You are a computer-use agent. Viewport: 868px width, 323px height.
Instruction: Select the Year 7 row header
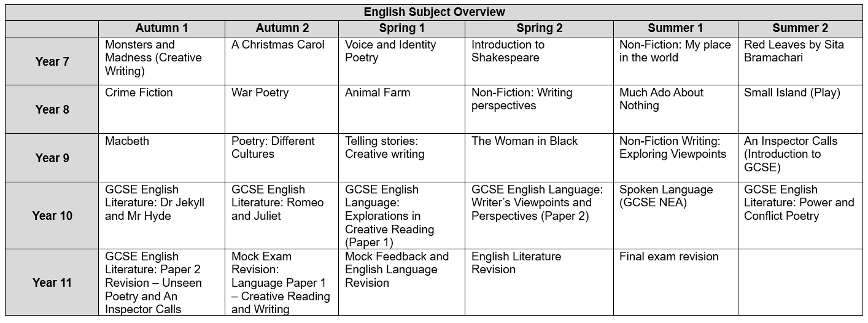[x=52, y=61]
